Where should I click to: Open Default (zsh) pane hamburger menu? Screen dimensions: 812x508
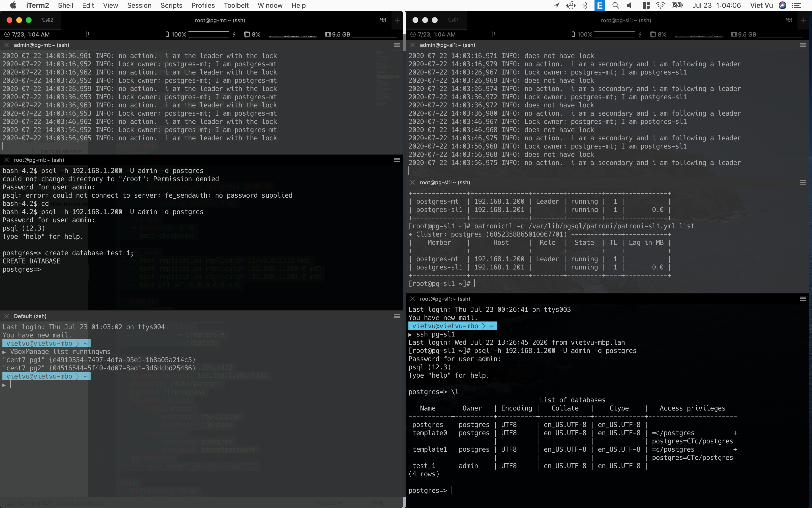pyautogui.click(x=397, y=316)
